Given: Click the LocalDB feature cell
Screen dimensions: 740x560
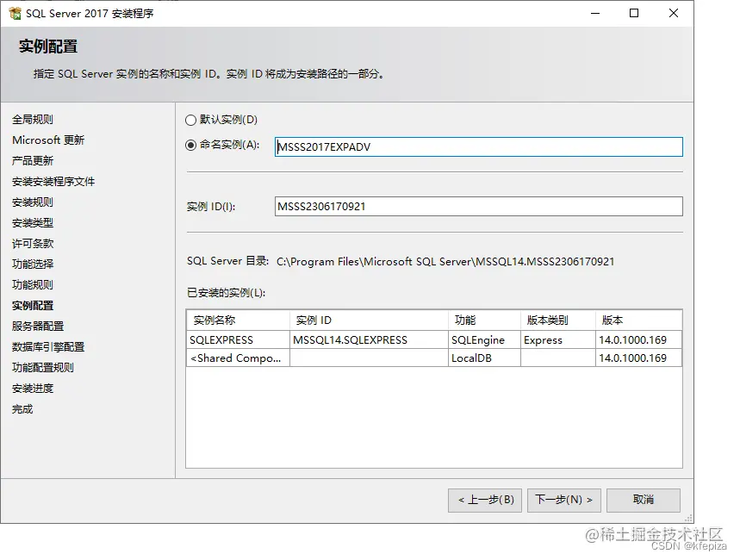Looking at the screenshot, I should pyautogui.click(x=484, y=358).
